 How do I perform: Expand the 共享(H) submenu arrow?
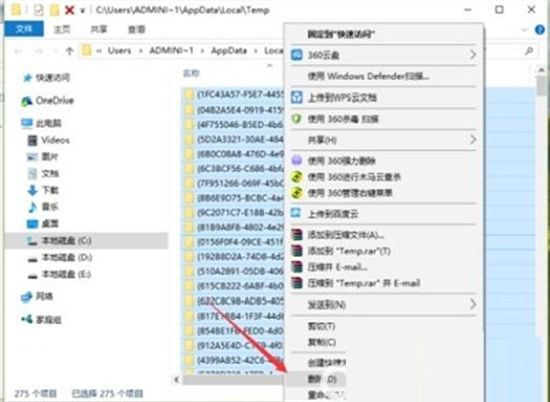point(473,140)
